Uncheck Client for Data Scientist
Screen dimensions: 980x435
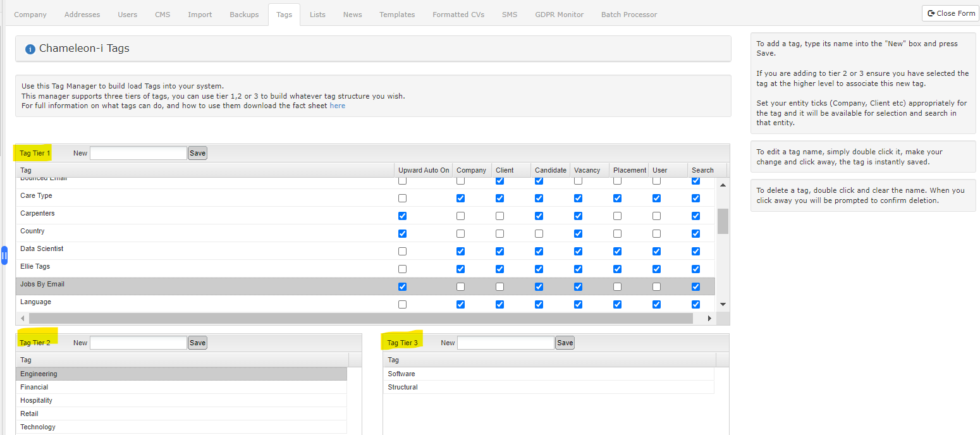click(x=499, y=251)
